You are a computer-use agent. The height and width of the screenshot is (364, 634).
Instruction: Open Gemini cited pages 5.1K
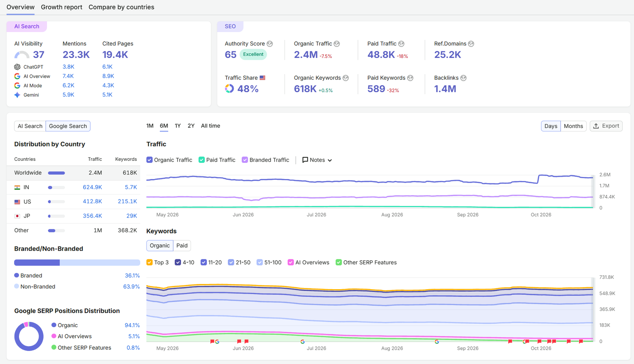tap(107, 95)
